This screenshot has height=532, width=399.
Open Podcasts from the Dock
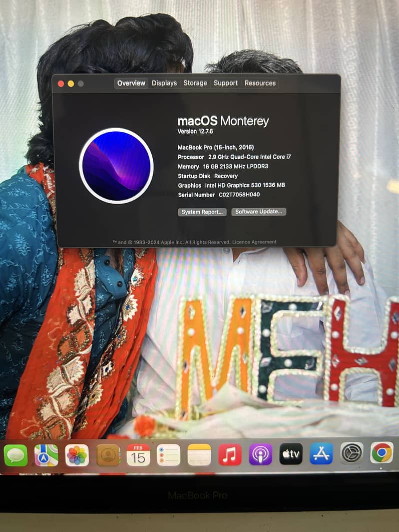[261, 454]
